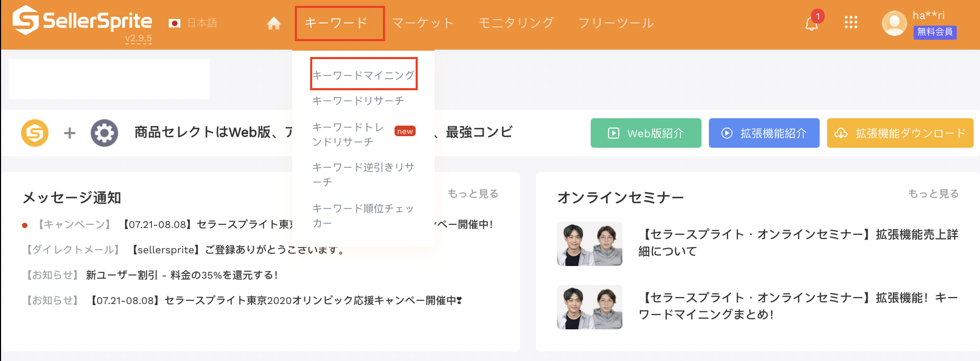Open the apps grid menu icon
This screenshot has height=361, width=980.
point(851,22)
